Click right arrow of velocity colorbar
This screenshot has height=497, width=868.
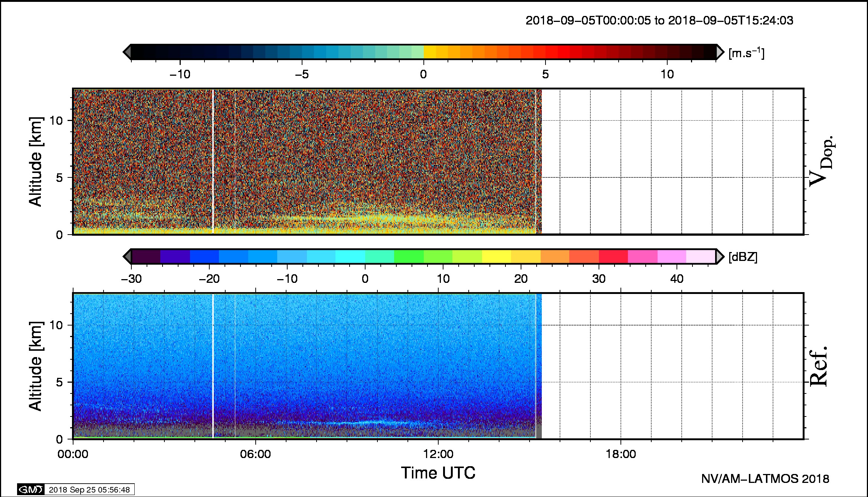coord(720,52)
